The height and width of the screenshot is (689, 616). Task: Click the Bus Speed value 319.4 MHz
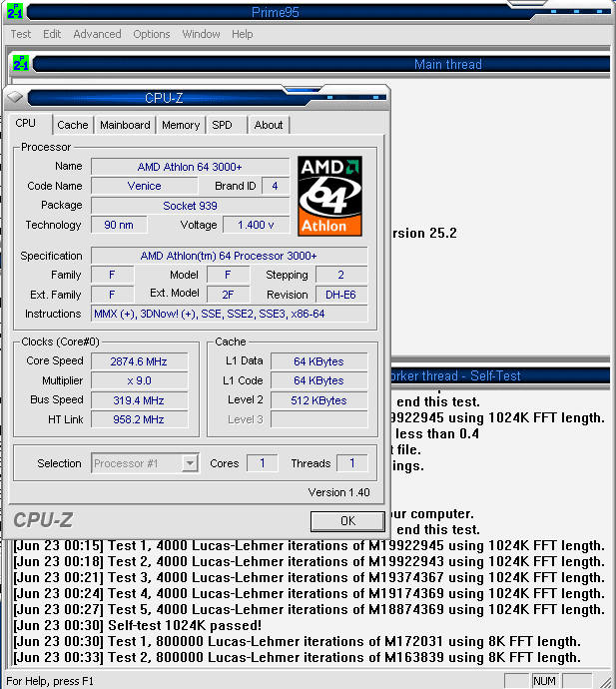pos(139,400)
